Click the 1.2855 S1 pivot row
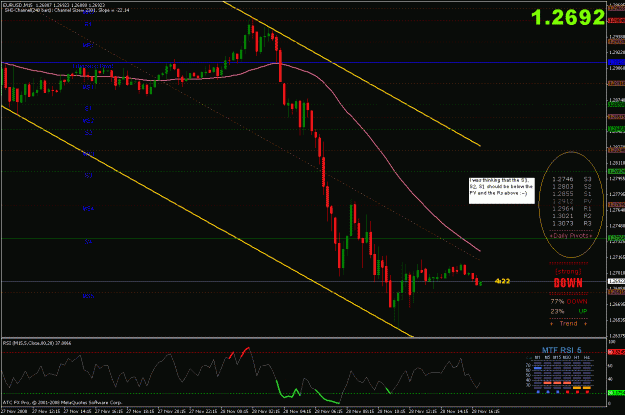The height and width of the screenshot is (415, 625). pyautogui.click(x=572, y=194)
